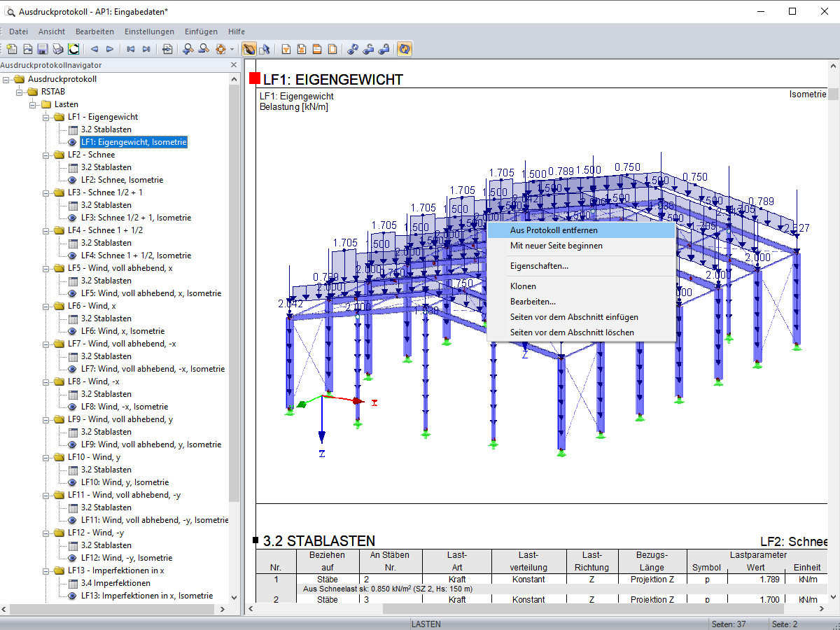Click 'Klonen' in the context menu

[x=523, y=286]
